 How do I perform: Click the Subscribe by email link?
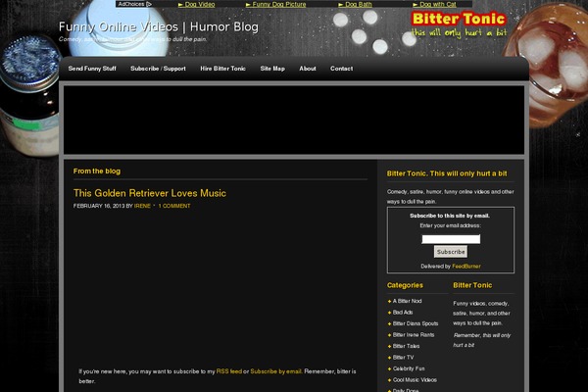tap(275, 371)
